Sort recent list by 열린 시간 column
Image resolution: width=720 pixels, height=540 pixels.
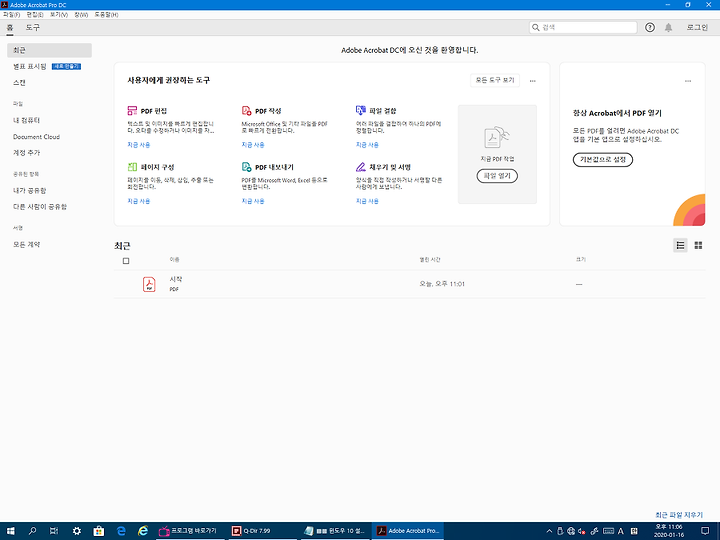(x=430, y=259)
